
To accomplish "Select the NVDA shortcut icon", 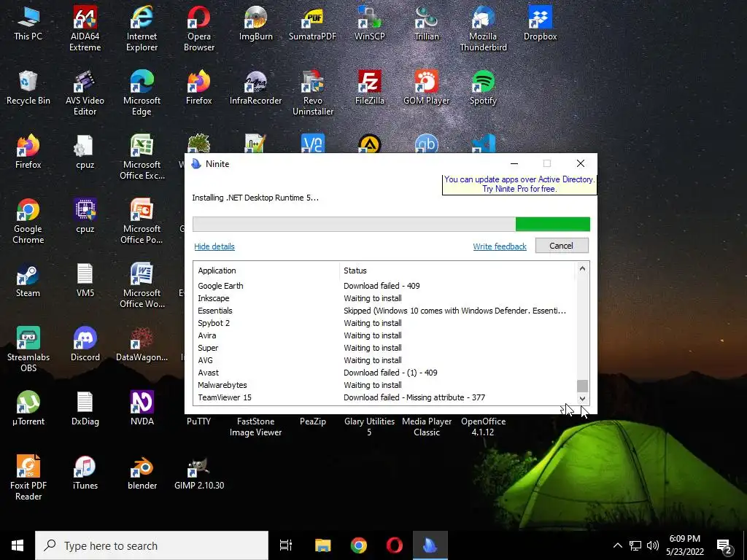I will pyautogui.click(x=142, y=408).
